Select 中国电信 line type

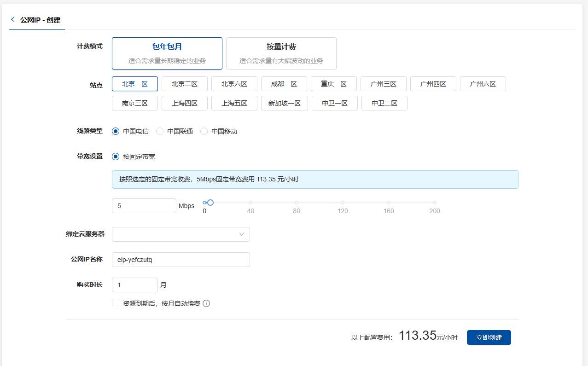(x=116, y=131)
